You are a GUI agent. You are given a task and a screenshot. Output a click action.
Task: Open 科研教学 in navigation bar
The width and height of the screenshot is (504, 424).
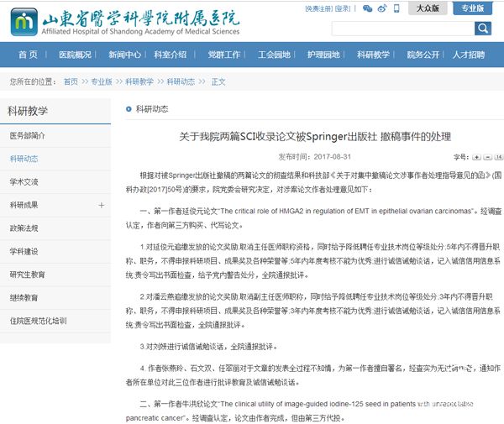(x=373, y=55)
